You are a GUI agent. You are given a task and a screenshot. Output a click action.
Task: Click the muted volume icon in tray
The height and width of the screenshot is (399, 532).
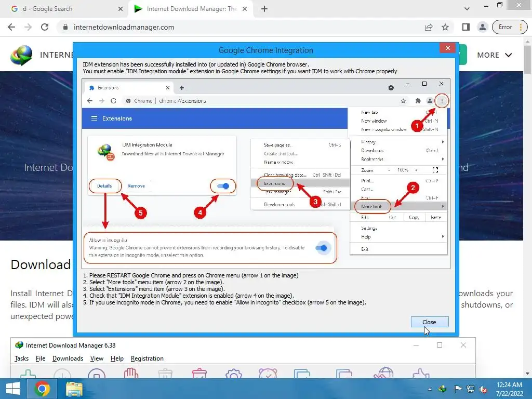tap(484, 389)
